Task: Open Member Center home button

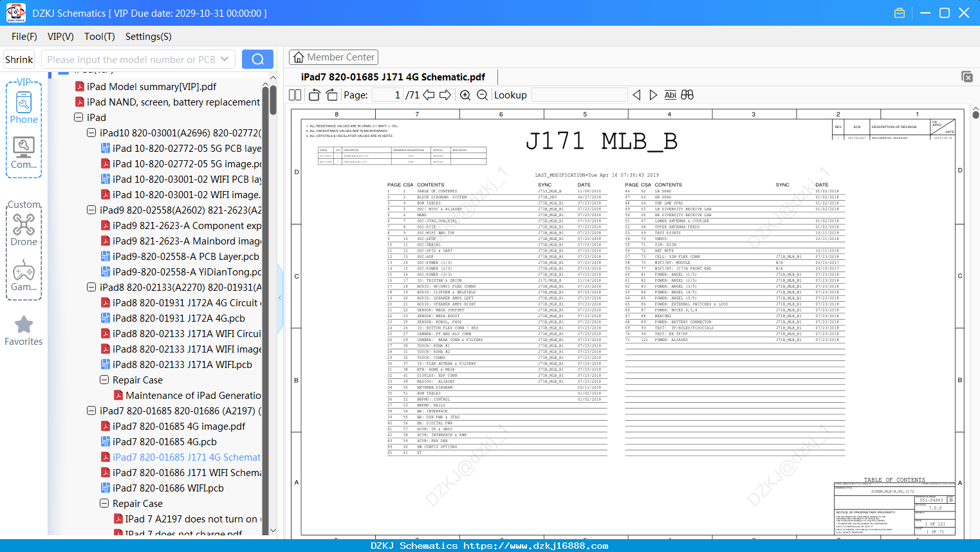Action: coord(333,57)
